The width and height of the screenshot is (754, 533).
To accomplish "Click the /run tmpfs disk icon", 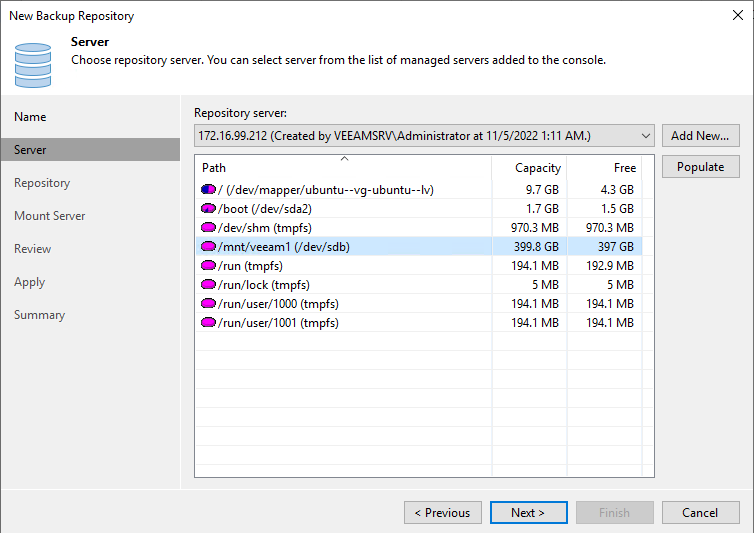I will [209, 266].
